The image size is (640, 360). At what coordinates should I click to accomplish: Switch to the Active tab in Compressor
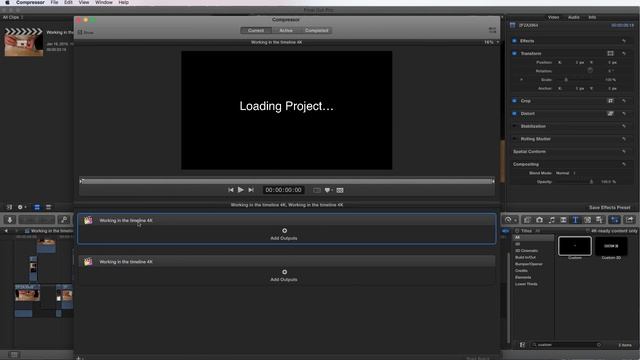pos(286,31)
